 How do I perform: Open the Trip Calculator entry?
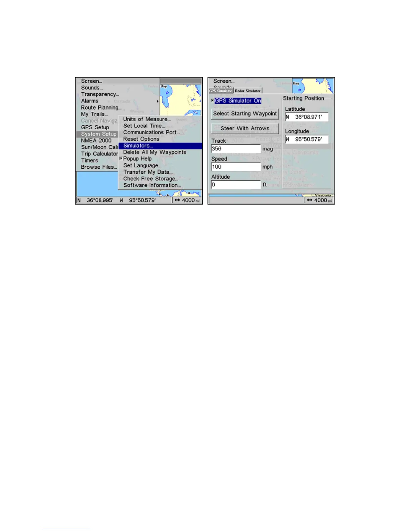point(99,154)
